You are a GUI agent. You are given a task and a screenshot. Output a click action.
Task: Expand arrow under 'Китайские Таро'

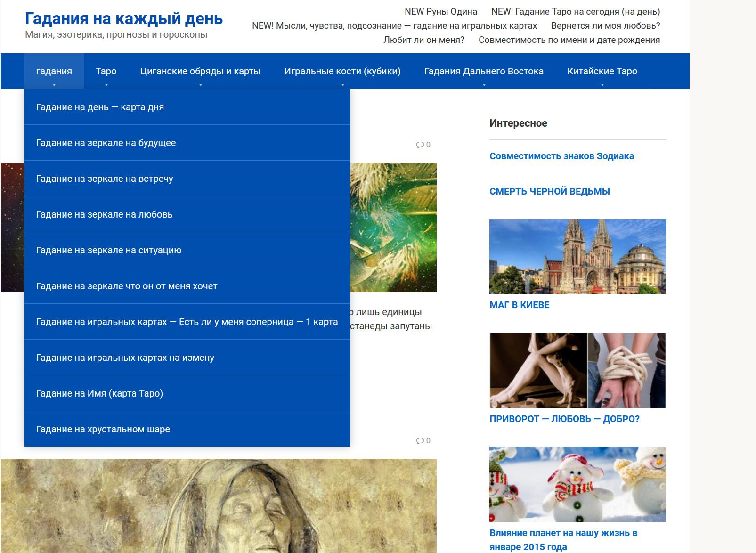click(602, 85)
